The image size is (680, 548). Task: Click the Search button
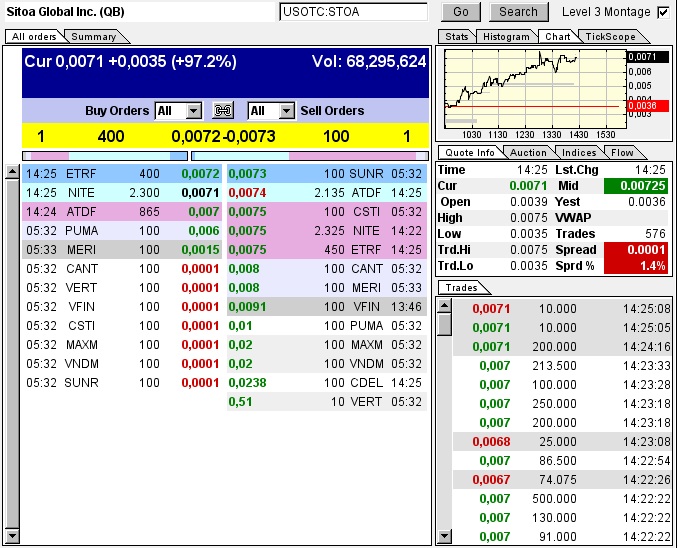[x=518, y=12]
